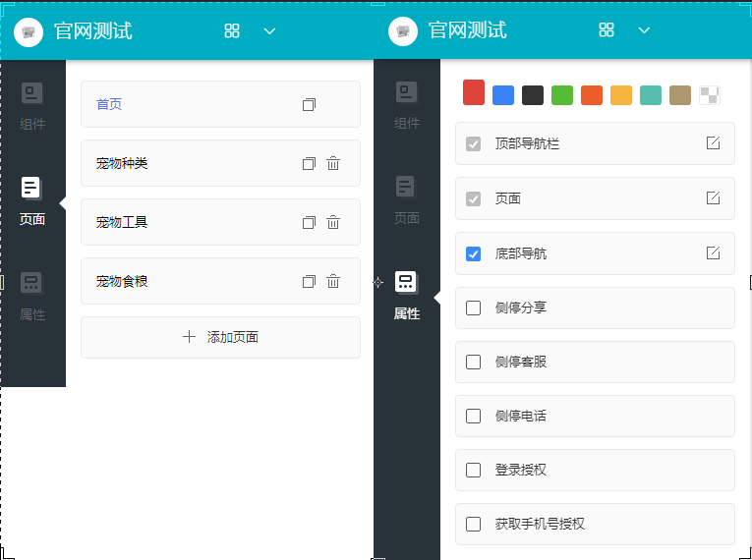
Task: Choose the green theme color swatch
Action: click(562, 95)
